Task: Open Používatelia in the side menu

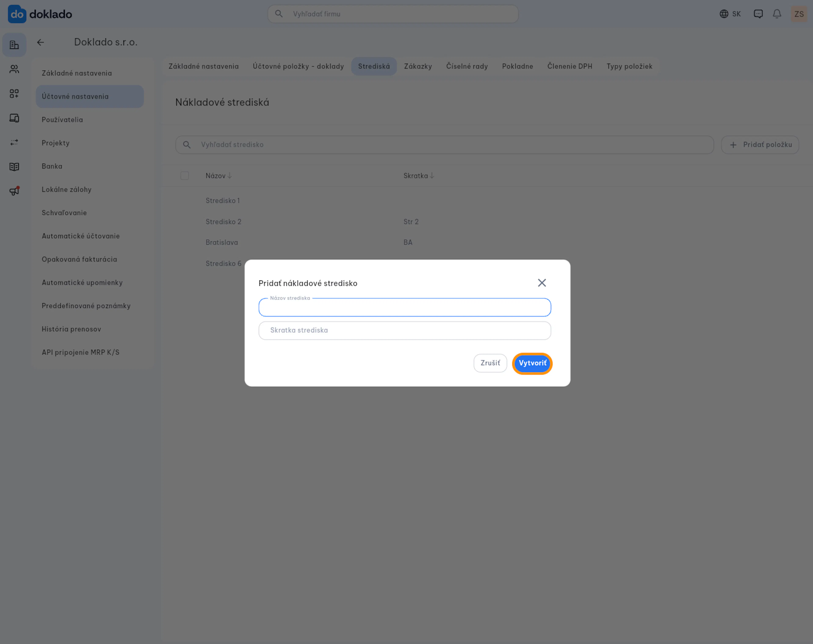Action: [90, 120]
